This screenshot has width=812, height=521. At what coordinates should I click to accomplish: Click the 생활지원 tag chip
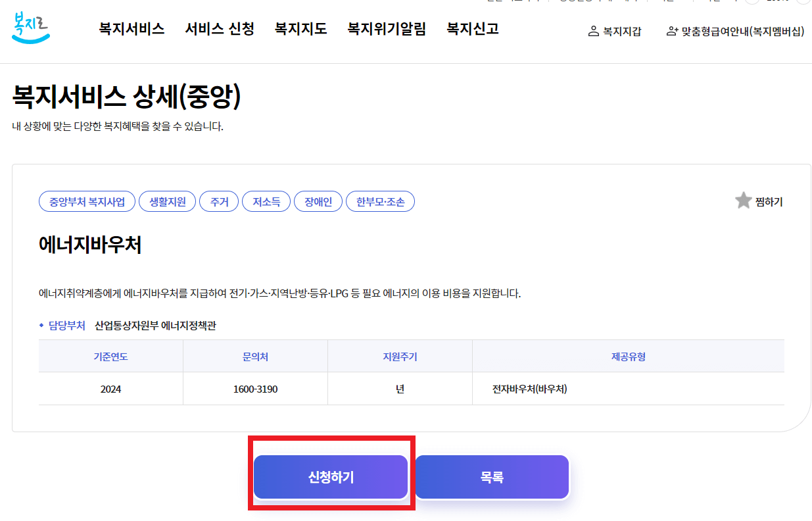pos(166,201)
